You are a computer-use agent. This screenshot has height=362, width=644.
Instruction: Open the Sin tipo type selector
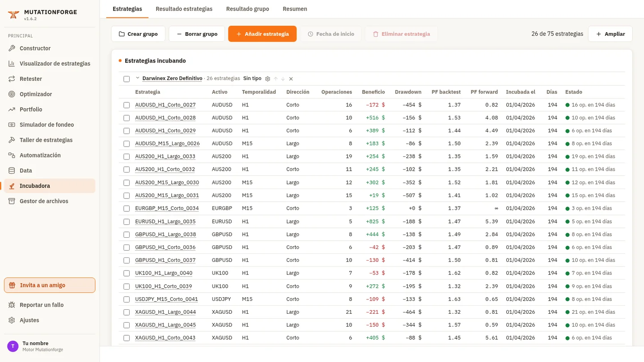252,78
